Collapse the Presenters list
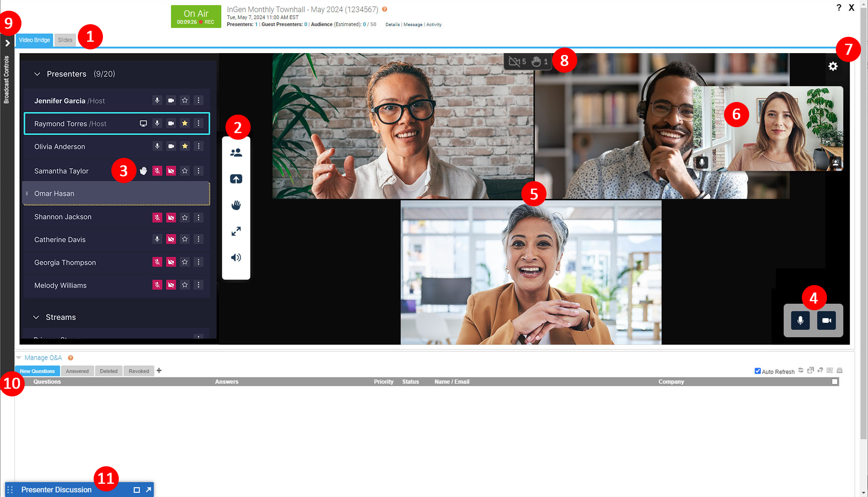Screen dimensions: 868x497 pyautogui.click(x=37, y=74)
